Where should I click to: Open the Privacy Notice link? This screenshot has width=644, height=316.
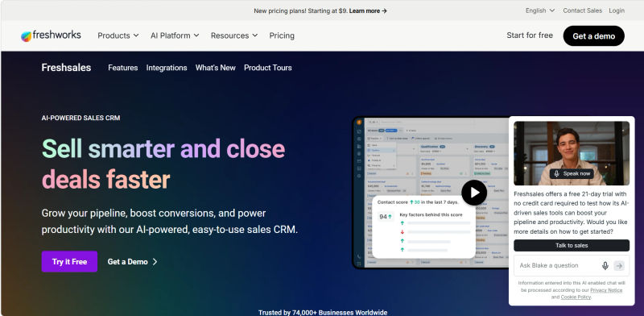coord(606,290)
